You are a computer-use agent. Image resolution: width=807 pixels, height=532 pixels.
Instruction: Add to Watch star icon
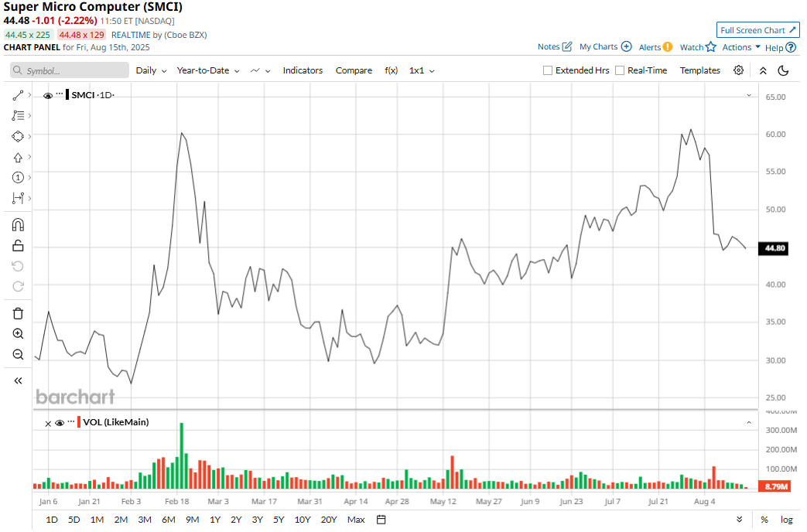711,47
